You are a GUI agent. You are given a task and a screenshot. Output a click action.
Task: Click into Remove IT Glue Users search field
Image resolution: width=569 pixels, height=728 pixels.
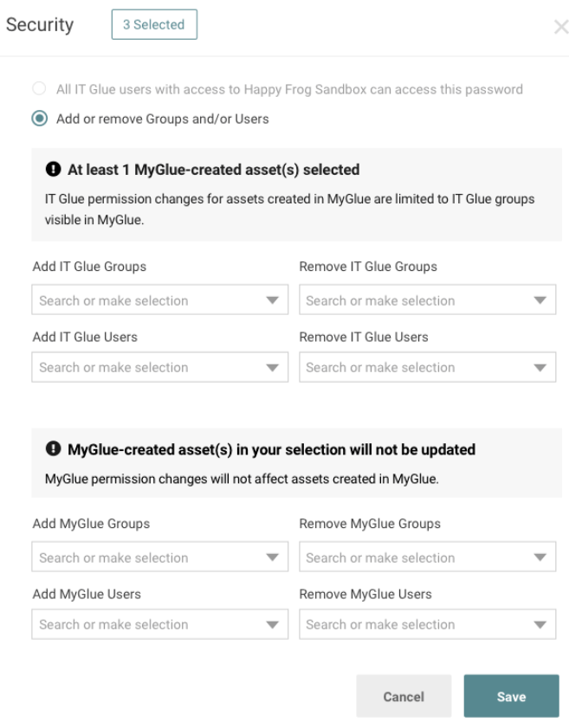(x=427, y=367)
